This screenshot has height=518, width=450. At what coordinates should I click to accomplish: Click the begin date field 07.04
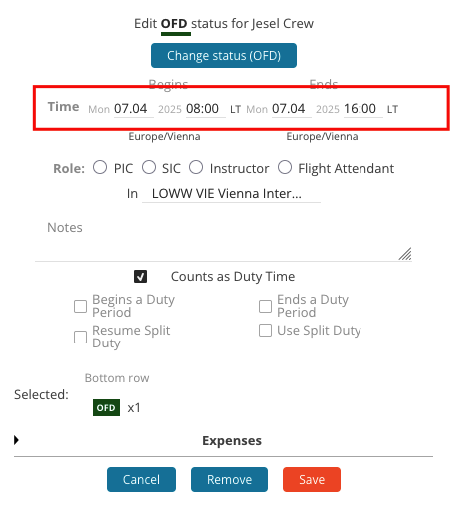tap(134, 109)
